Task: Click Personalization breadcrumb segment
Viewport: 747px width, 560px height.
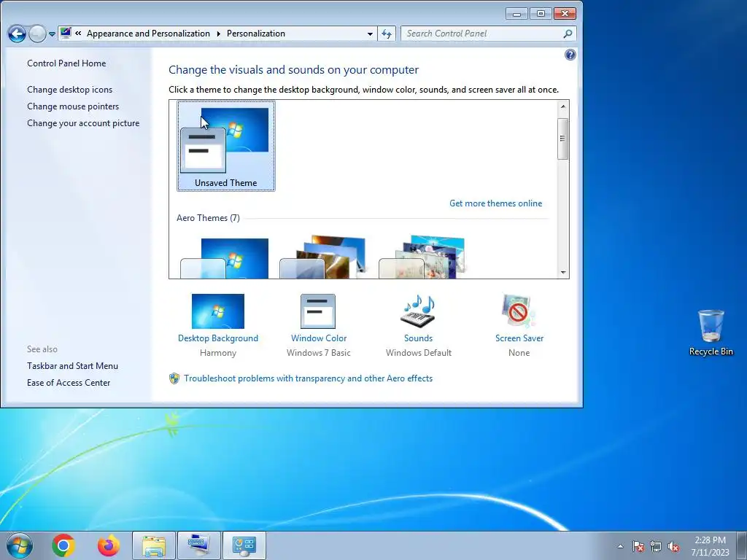Action: (256, 34)
